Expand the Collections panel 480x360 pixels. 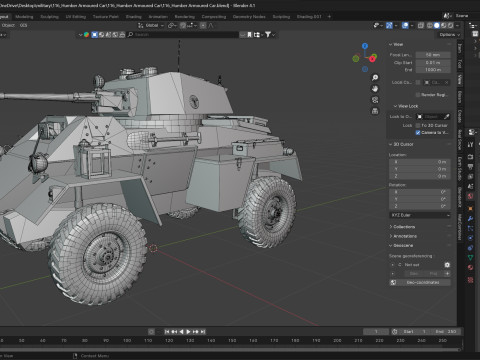(402, 227)
